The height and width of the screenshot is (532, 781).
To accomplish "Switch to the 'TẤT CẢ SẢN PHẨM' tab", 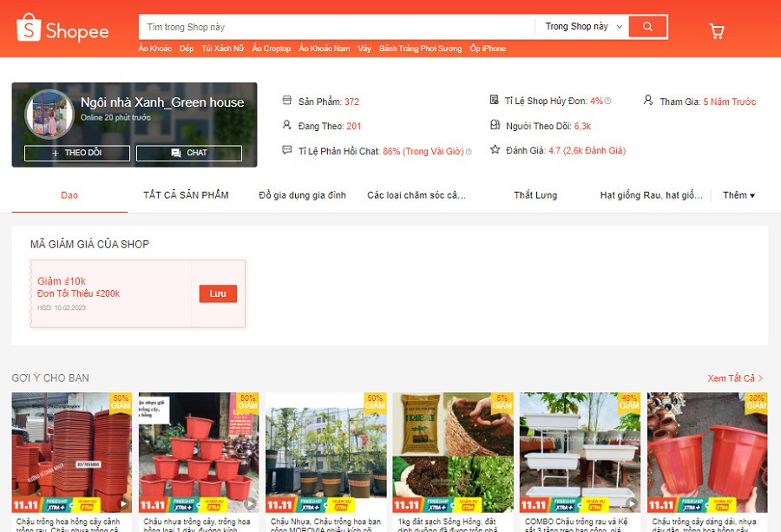I will tap(186, 195).
